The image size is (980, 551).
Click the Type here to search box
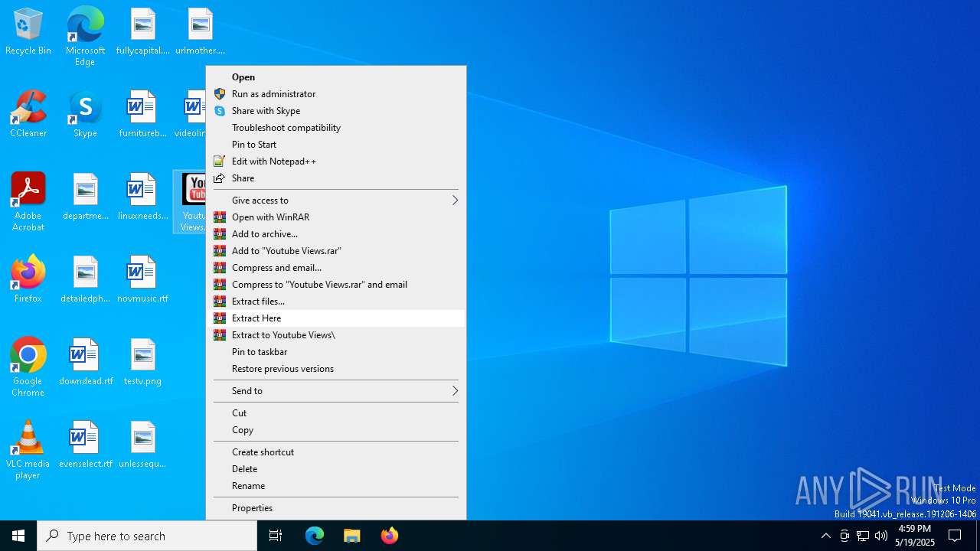coord(147,536)
